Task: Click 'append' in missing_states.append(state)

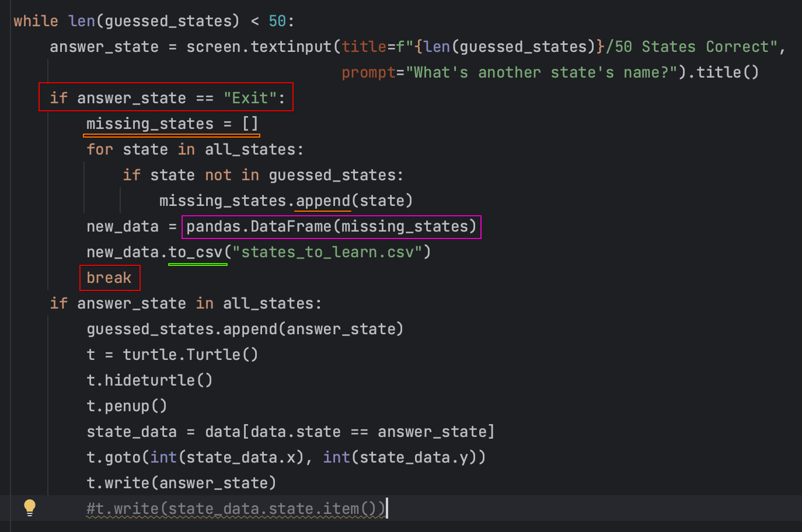Action: click(323, 201)
